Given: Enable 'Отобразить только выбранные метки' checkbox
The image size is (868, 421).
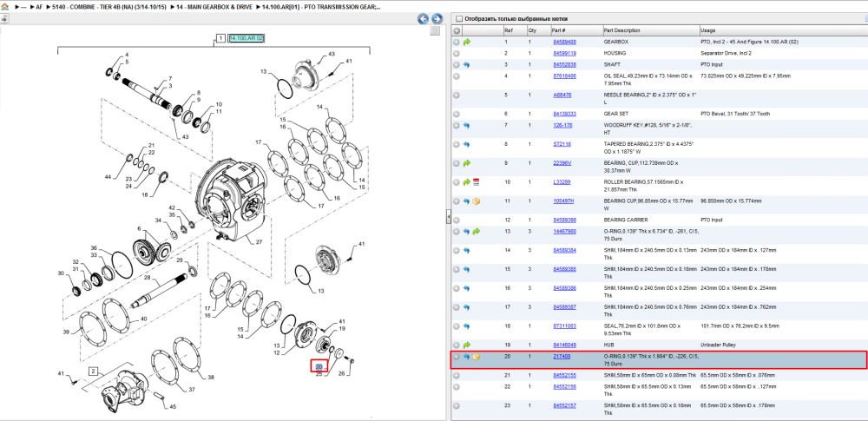Looking at the screenshot, I should click(x=458, y=18).
